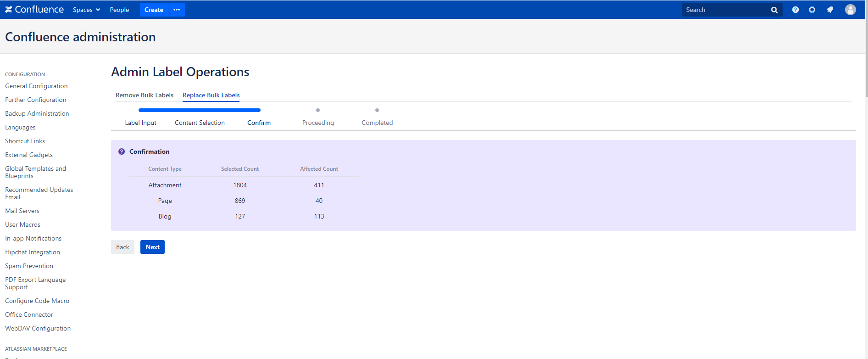The image size is (868, 359).
Task: Open Shortcut Links
Action: 25,141
